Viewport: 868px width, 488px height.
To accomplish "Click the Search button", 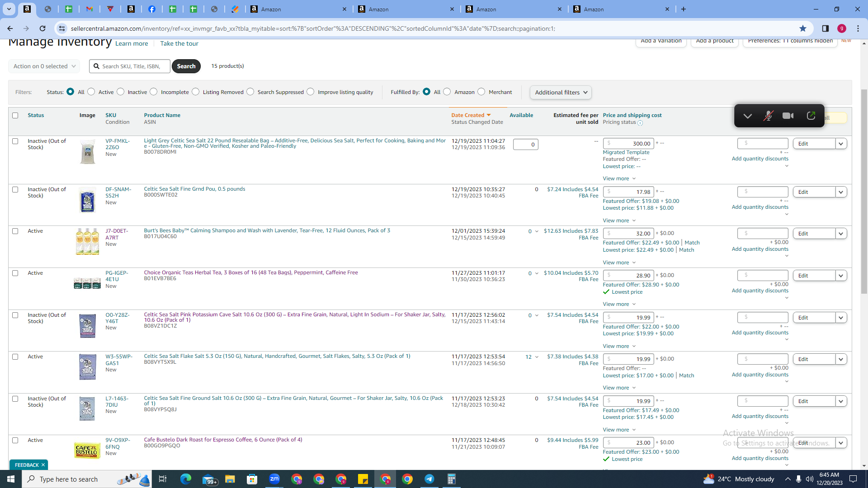I will 186,66.
